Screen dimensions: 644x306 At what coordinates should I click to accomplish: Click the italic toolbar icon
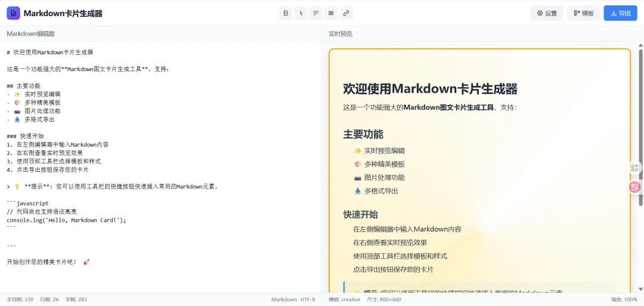(301, 13)
